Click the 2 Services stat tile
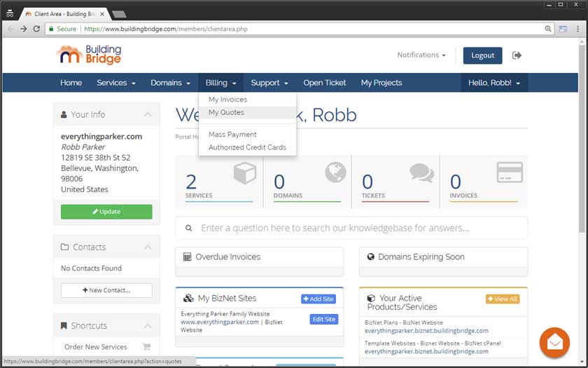Viewport: 588px width, 368px height. pyautogui.click(x=219, y=182)
